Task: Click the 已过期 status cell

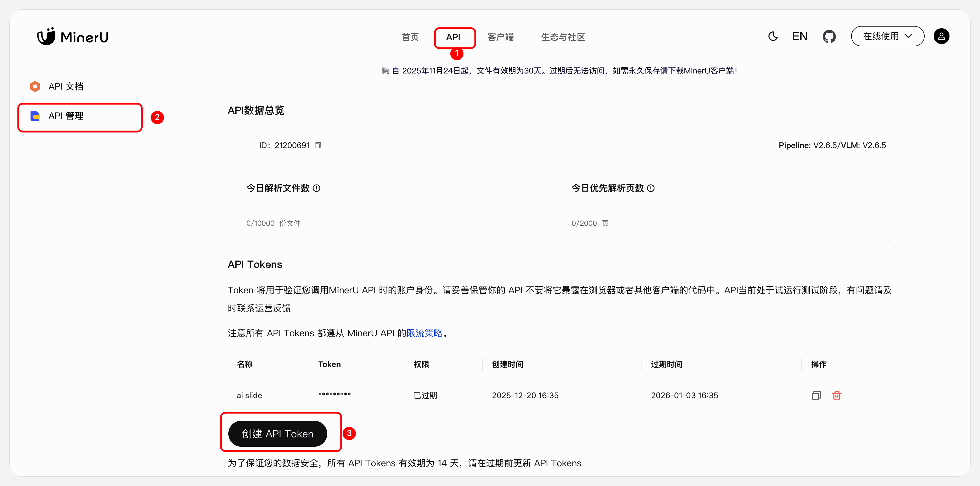Action: tap(425, 396)
